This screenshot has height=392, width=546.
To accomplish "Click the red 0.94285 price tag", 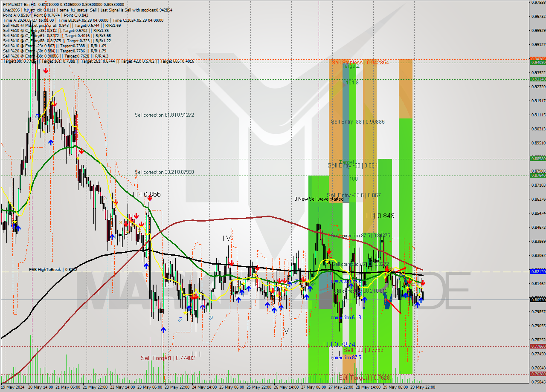I will point(537,59).
